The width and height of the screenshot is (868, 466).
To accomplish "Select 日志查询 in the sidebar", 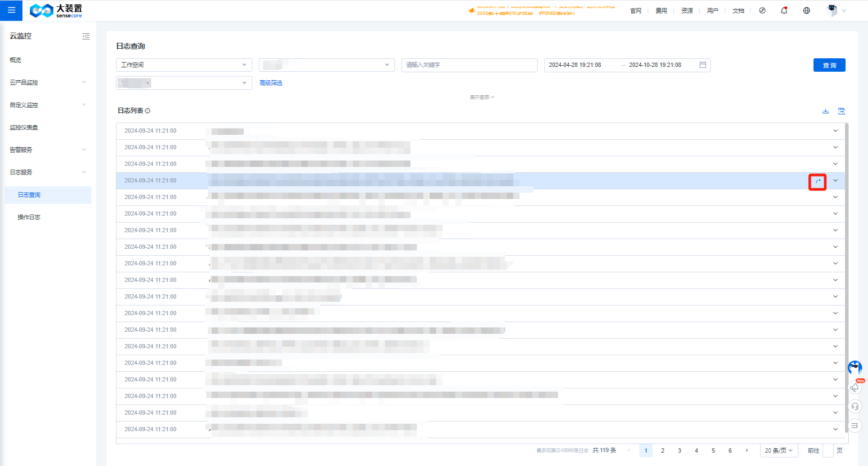I will click(48, 195).
